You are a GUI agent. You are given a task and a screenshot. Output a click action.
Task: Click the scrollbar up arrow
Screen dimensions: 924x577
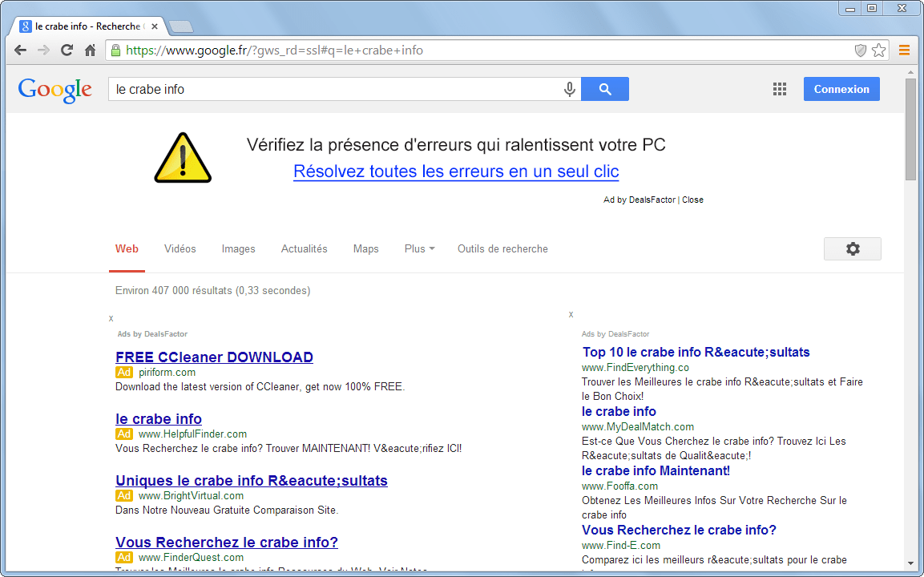point(911,72)
